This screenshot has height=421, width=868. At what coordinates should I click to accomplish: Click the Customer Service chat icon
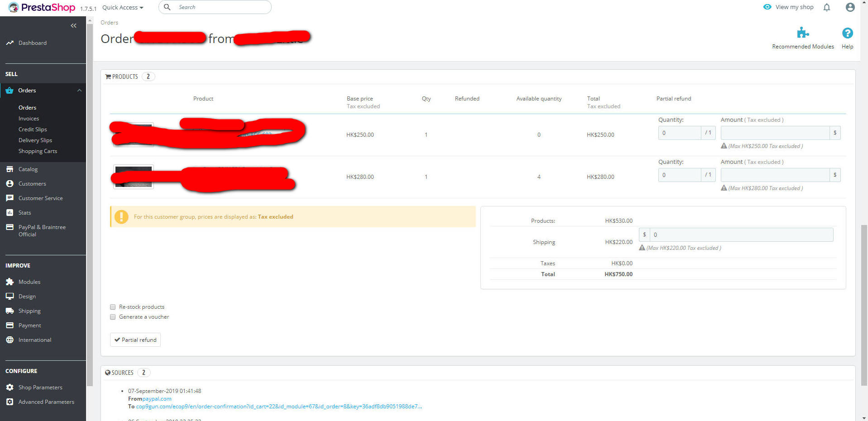[10, 198]
